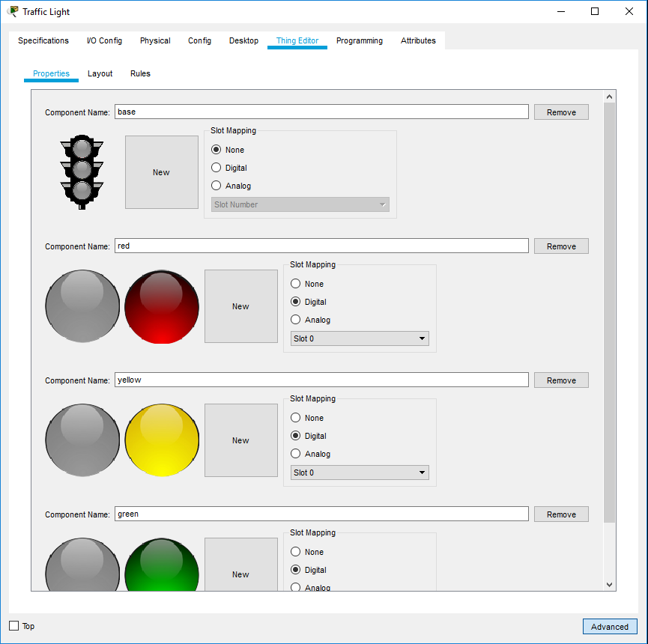Switch to the Layout sub-tab
Viewport: 648px width, 644px height.
[100, 73]
